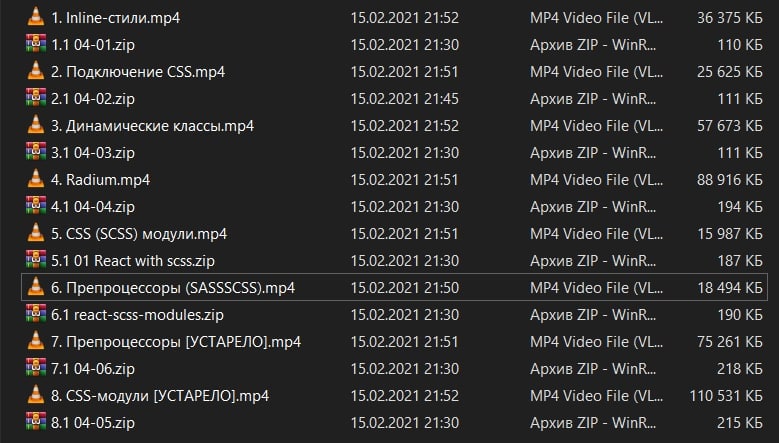Click WinRAR icon of 1.1 04-01.zip

pyautogui.click(x=36, y=44)
